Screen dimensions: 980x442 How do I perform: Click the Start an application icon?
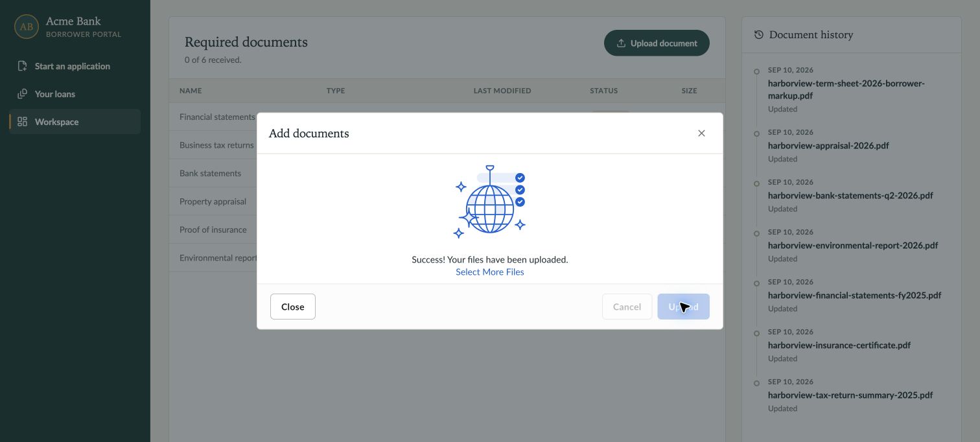pyautogui.click(x=22, y=66)
